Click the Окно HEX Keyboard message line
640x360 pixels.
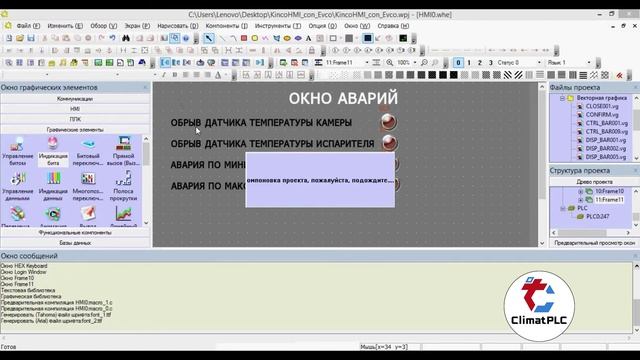[x=24, y=266]
